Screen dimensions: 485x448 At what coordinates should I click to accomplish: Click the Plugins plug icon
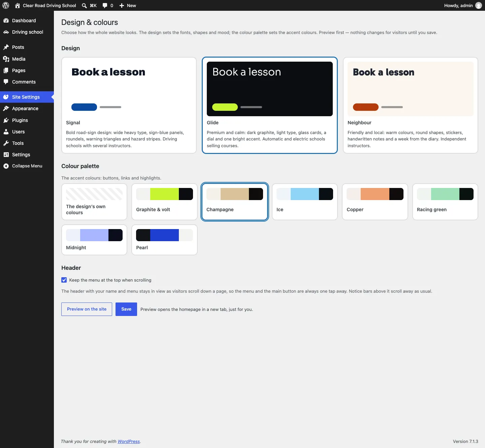click(x=6, y=120)
